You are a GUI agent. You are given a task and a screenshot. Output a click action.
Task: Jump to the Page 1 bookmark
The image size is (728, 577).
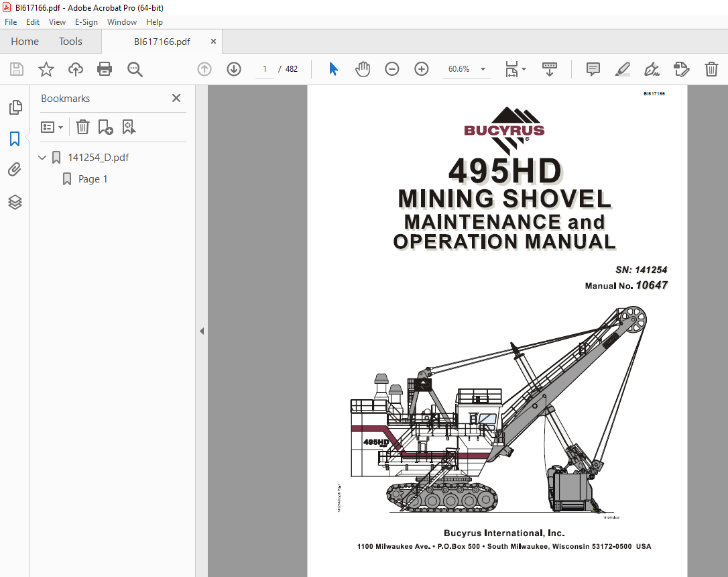pyautogui.click(x=93, y=179)
